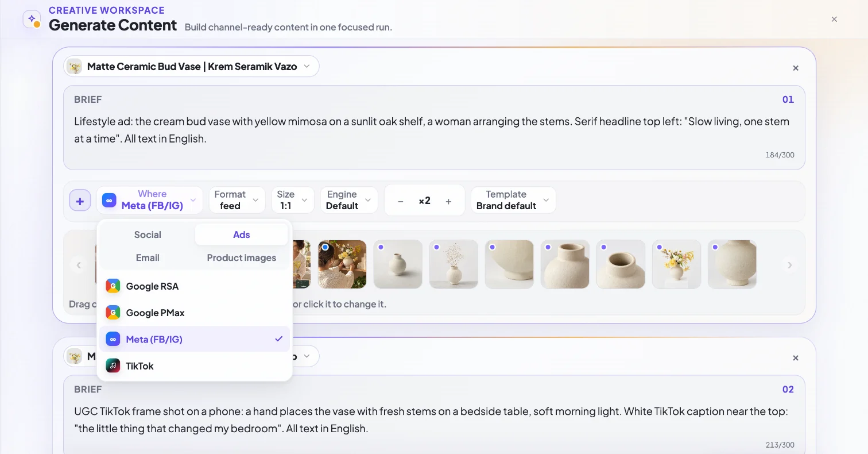
Task: Remove brief card 02 with its X
Action: pyautogui.click(x=796, y=357)
